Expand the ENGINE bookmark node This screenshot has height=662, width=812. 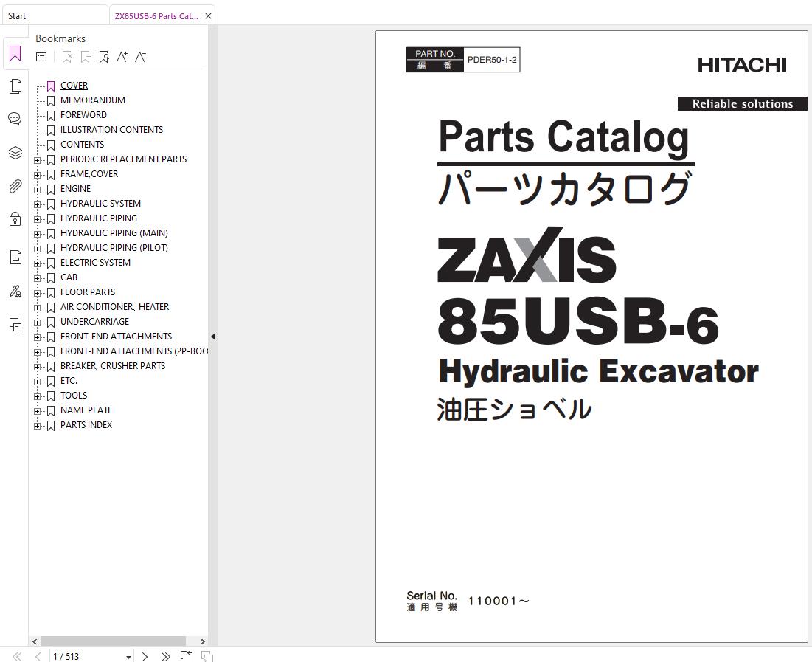[38, 190]
